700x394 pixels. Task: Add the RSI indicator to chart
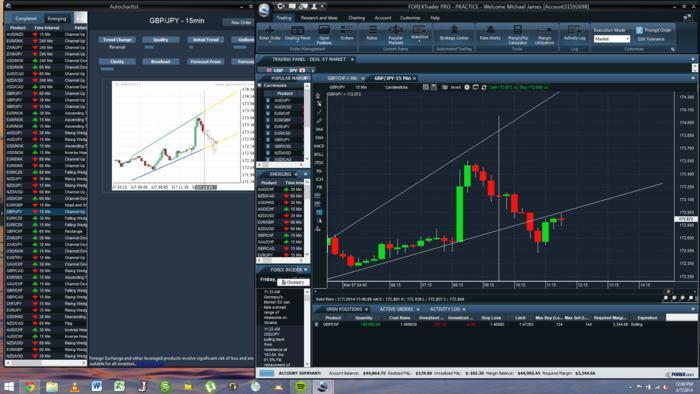319,171
